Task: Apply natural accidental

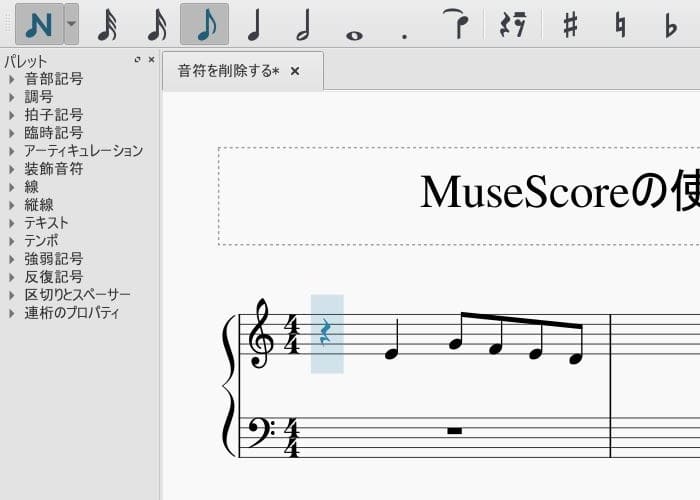Action: click(x=620, y=24)
